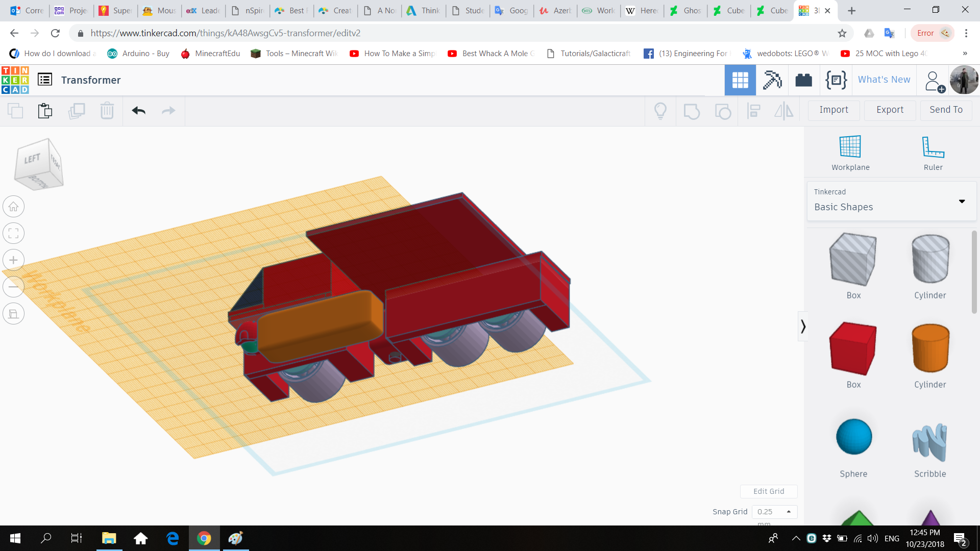Toggle orthographic/perspective view icon
Screen dimensions: 980x551
click(14, 314)
